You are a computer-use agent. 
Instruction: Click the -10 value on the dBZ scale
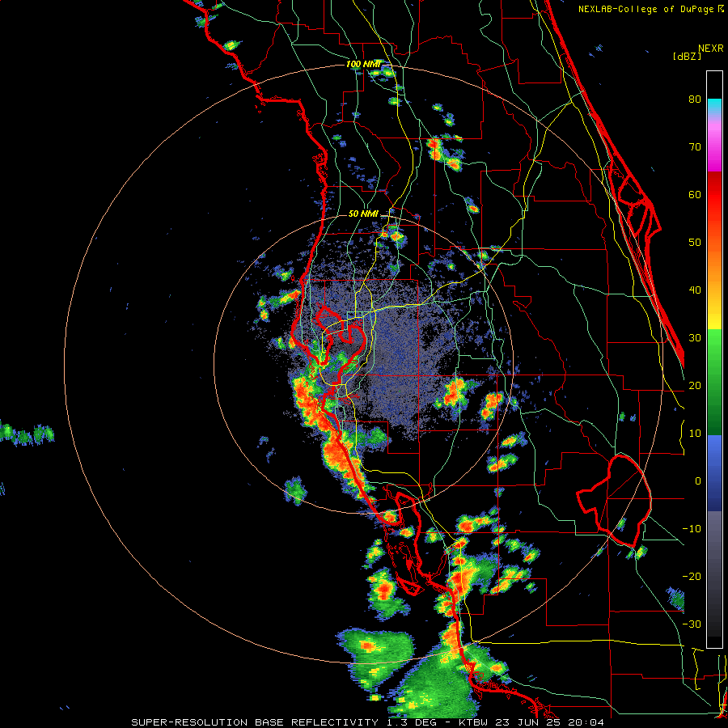click(692, 529)
